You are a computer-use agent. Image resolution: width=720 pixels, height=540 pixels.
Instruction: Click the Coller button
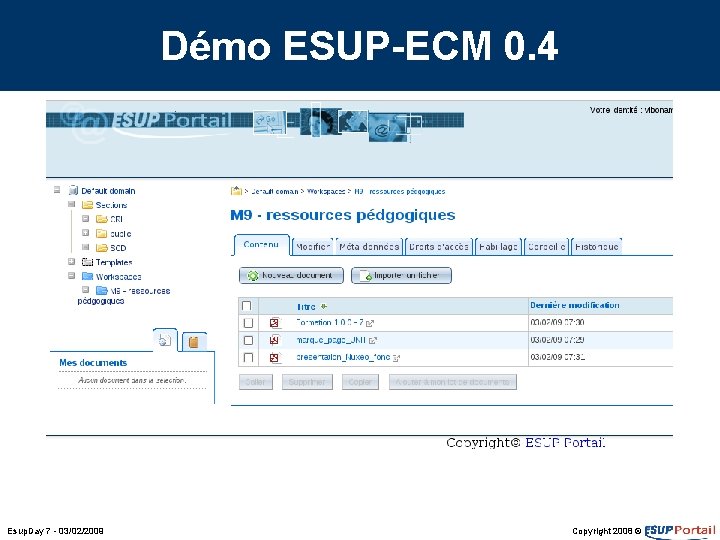point(256,382)
